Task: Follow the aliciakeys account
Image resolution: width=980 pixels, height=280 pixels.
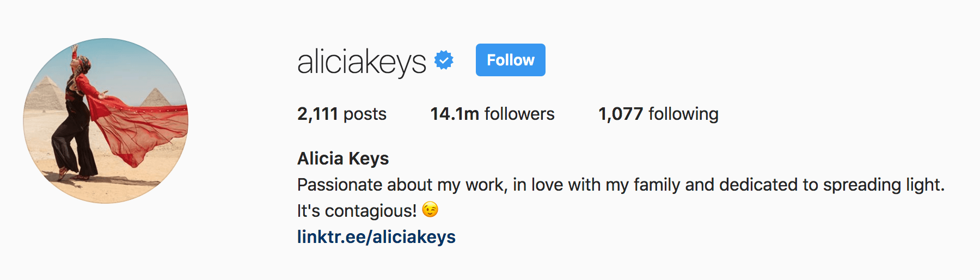Action: pyautogui.click(x=510, y=60)
